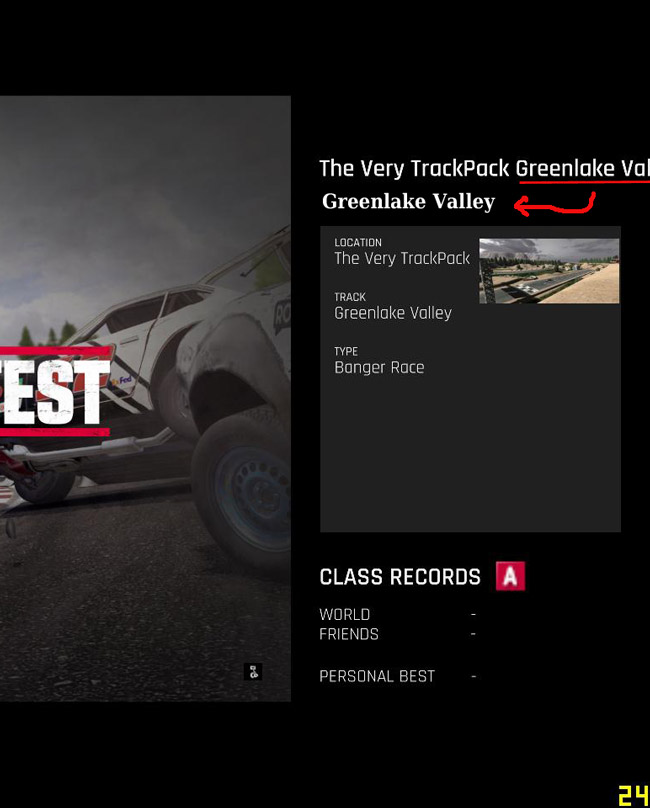Click the TRACK label

pyautogui.click(x=350, y=297)
